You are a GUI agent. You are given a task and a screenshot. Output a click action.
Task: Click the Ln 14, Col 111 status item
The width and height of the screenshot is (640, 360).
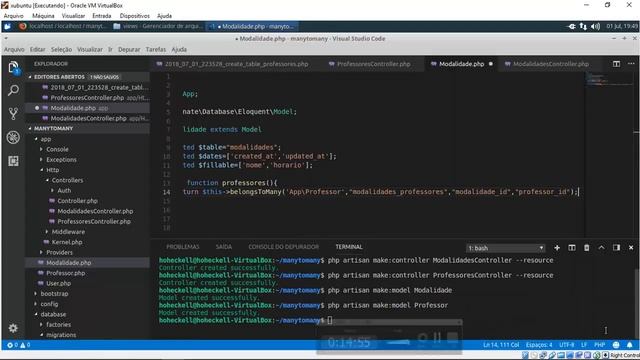pyautogui.click(x=501, y=345)
